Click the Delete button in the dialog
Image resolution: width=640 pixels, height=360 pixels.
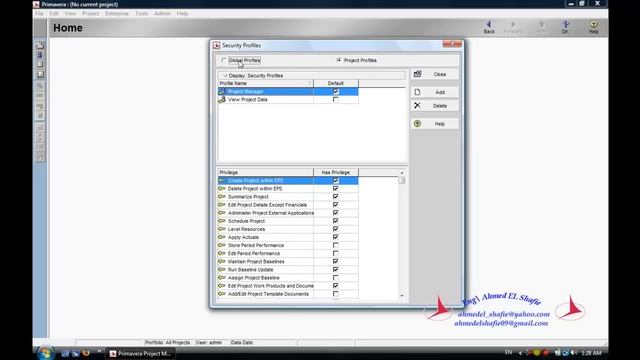point(435,106)
